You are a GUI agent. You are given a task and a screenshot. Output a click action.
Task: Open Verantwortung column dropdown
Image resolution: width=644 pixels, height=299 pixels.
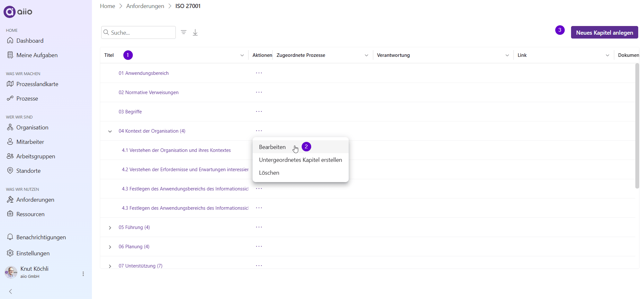pyautogui.click(x=507, y=55)
